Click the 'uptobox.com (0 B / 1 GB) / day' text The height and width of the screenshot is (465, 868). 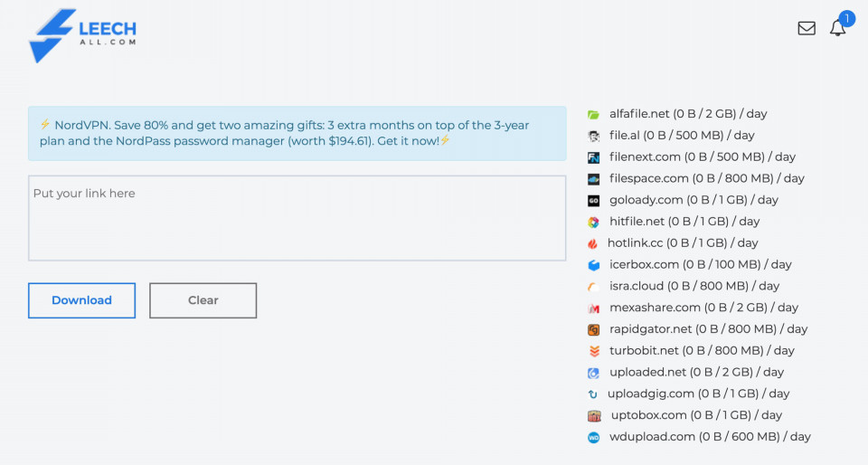click(x=696, y=416)
